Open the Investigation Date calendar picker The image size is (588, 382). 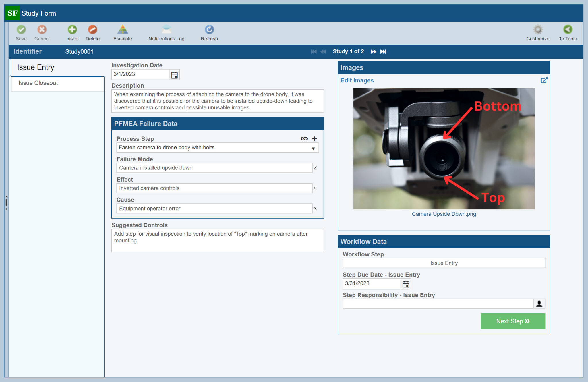click(x=174, y=74)
